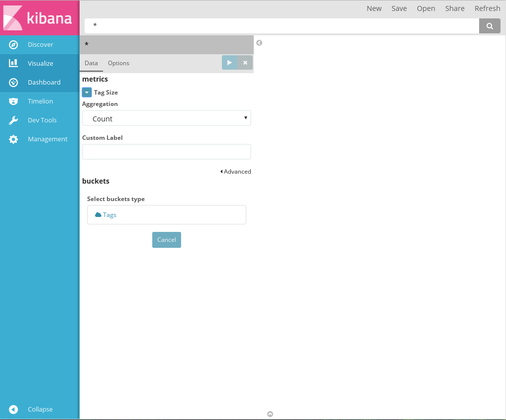The width and height of the screenshot is (506, 420).
Task: Switch to the Data tab
Action: coord(92,63)
